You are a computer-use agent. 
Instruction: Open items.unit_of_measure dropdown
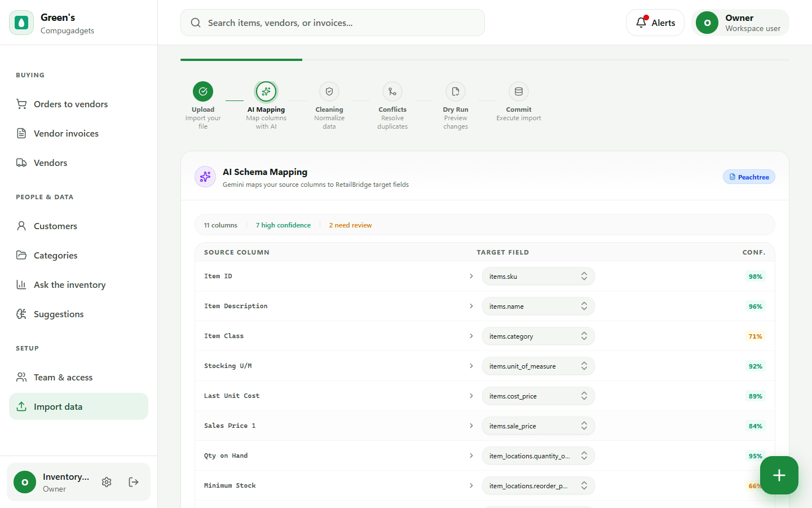coord(539,366)
